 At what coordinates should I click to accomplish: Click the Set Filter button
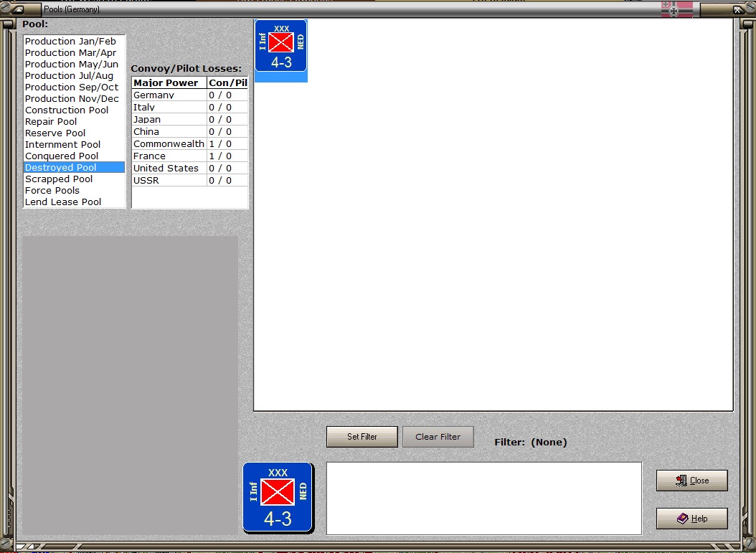[362, 437]
